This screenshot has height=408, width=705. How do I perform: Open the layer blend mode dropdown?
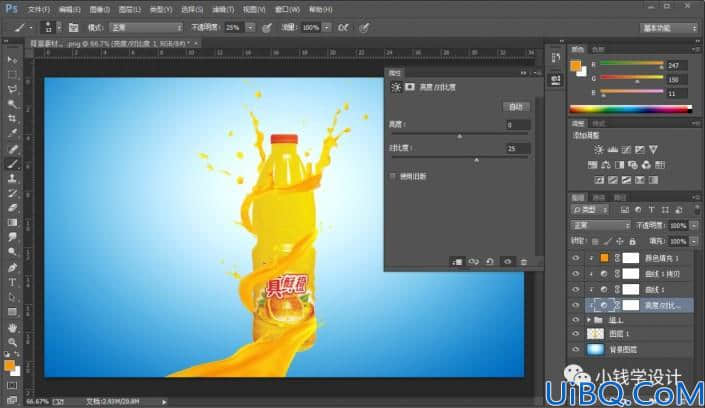coord(601,225)
